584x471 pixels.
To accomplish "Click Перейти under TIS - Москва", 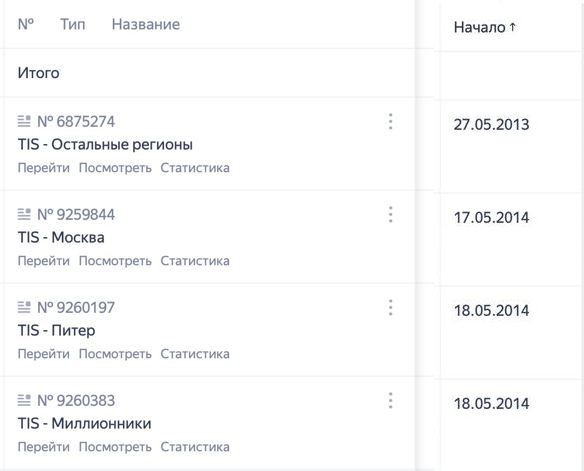I will (x=44, y=261).
